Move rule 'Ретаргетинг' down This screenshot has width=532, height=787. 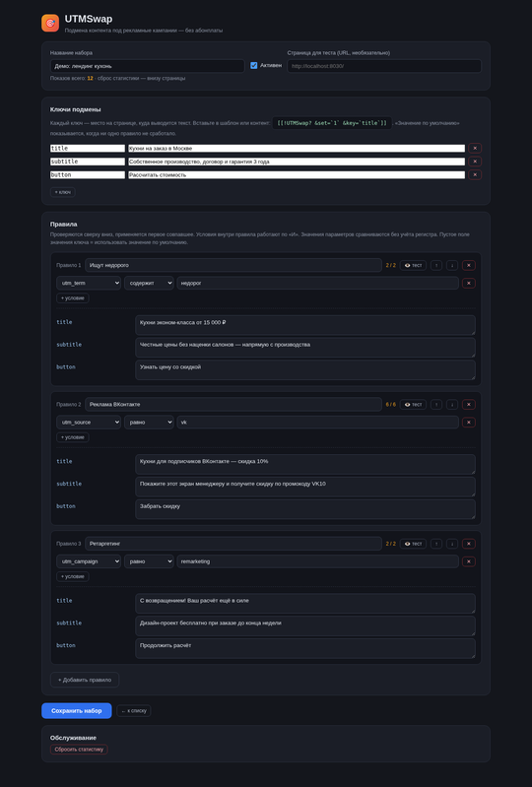pos(452,544)
